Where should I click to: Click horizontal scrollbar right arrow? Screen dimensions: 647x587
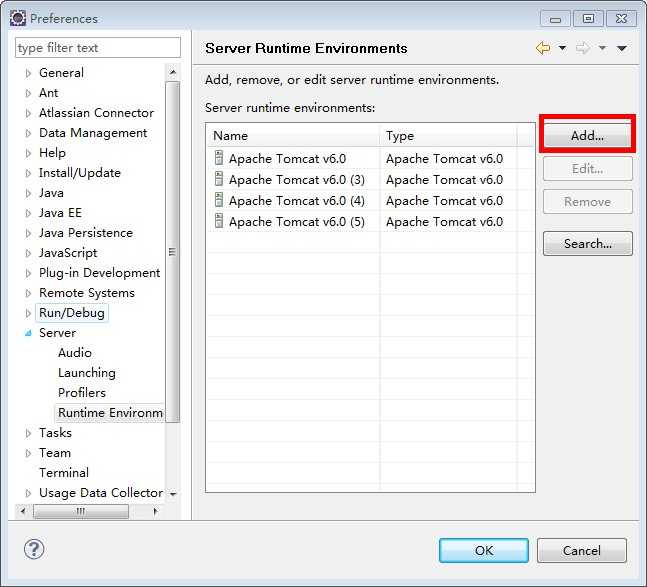(155, 512)
